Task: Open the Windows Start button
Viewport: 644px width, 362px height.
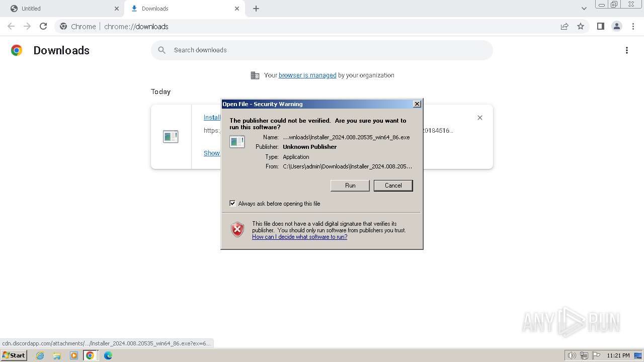Action: click(14, 355)
